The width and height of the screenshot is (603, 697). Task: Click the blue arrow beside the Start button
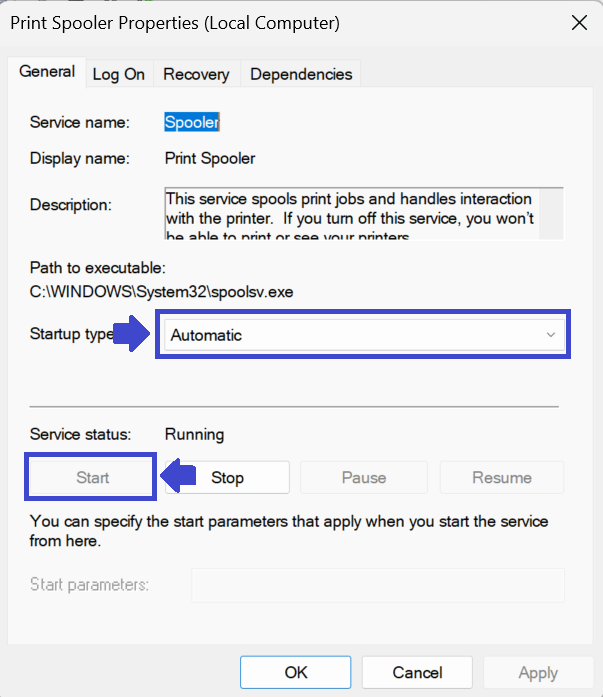coord(178,477)
